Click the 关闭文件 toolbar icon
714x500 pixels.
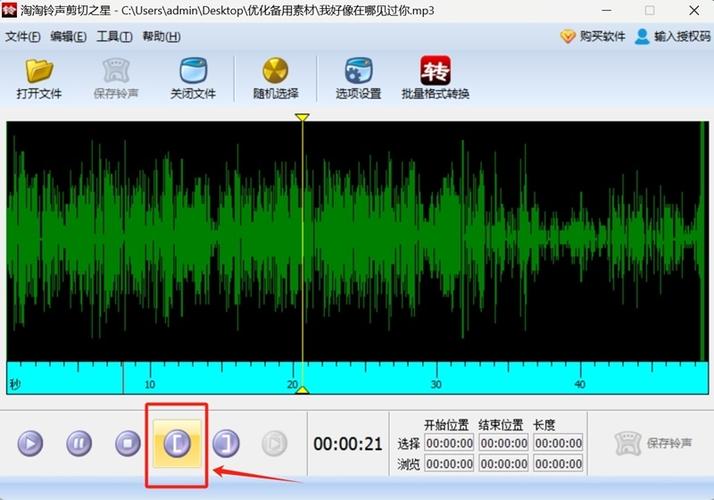click(x=193, y=71)
